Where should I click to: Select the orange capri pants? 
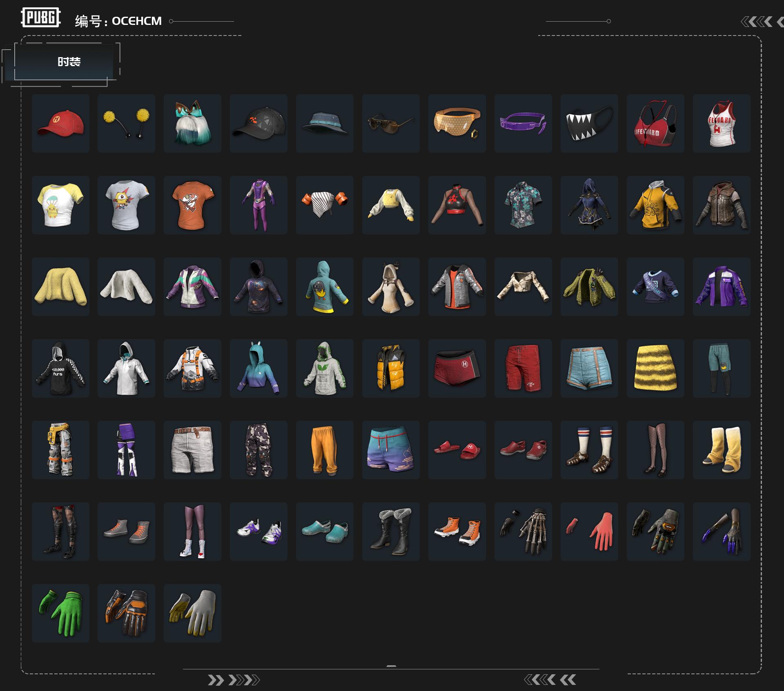325,450
